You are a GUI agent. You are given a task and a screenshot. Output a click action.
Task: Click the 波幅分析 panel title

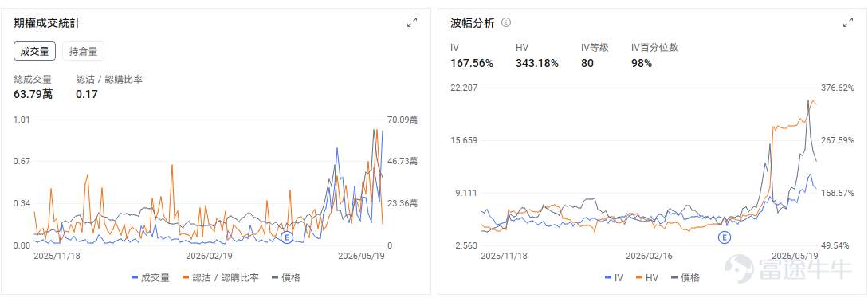point(473,22)
